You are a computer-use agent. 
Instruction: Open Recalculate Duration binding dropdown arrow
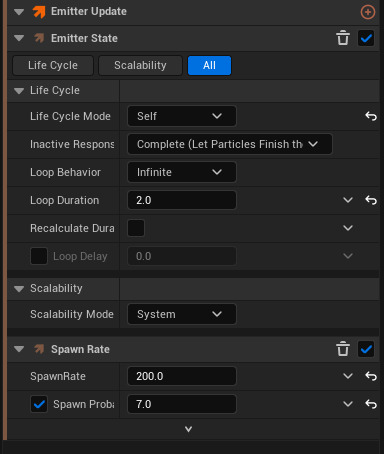[348, 228]
